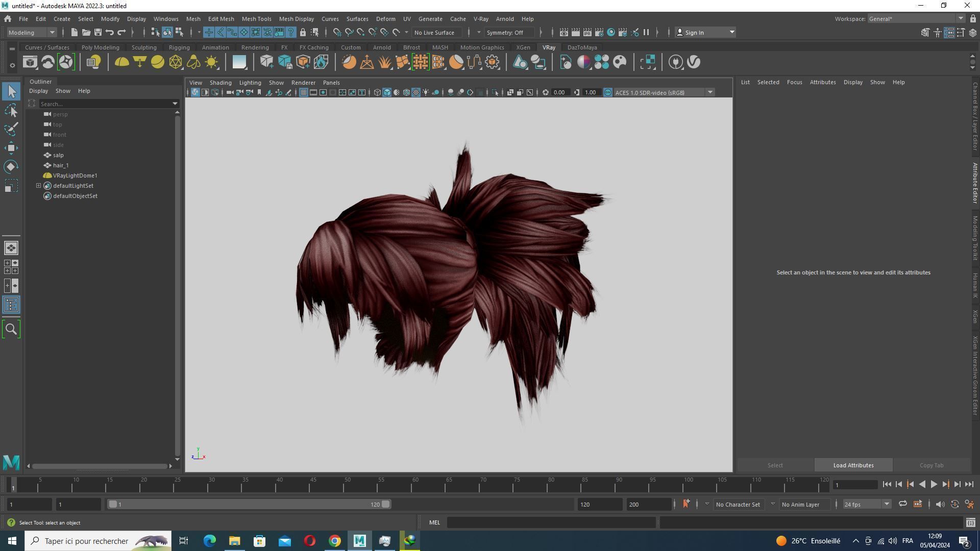The width and height of the screenshot is (980, 551).
Task: Select hair_1 in the Outliner
Action: pos(61,165)
